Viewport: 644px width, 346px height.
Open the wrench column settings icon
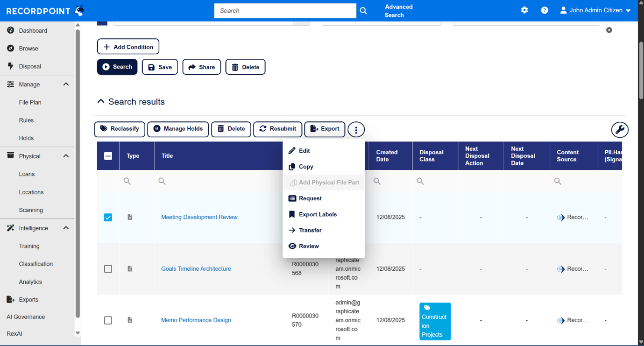[620, 130]
